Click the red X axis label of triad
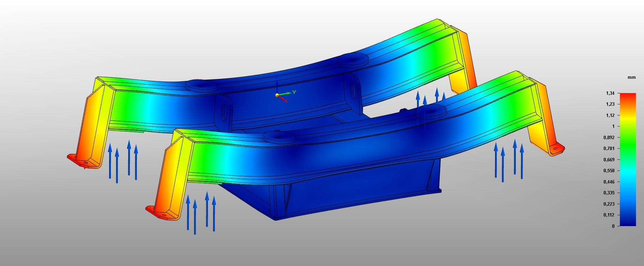Image resolution: width=644 pixels, height=266 pixels. pyautogui.click(x=286, y=101)
